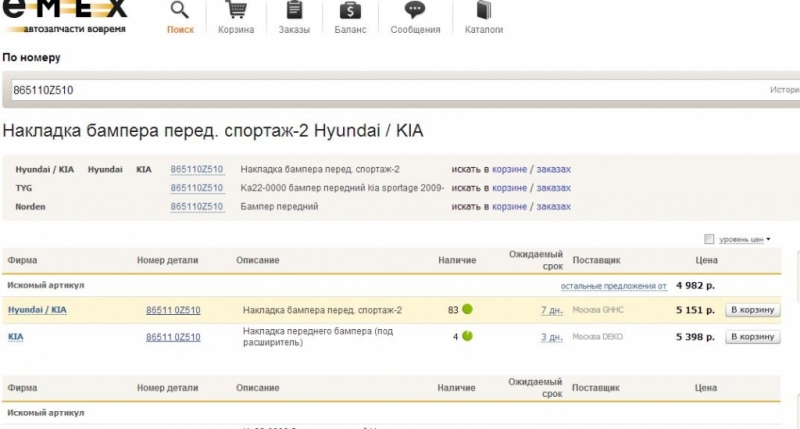Open the Каталоги book icon
The width and height of the screenshot is (800, 429).
(484, 12)
